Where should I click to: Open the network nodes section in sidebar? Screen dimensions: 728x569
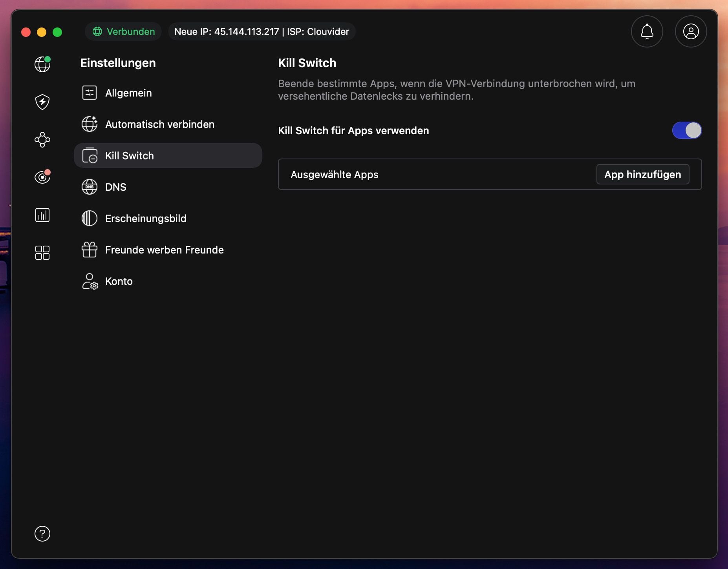coord(42,140)
